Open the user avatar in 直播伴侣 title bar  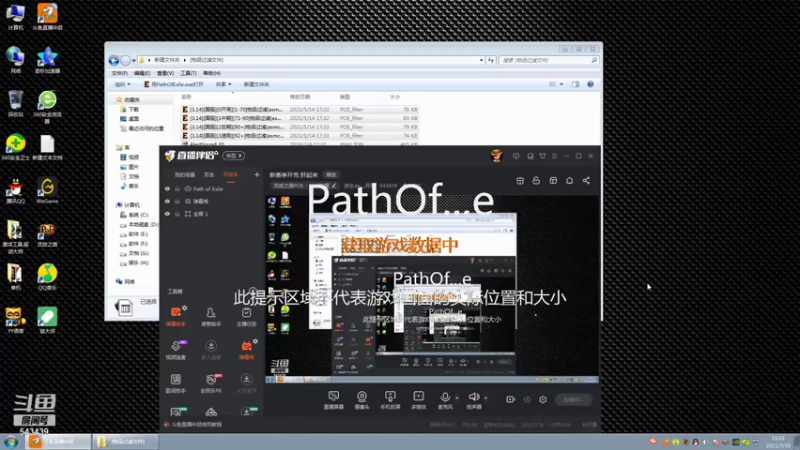click(496, 156)
